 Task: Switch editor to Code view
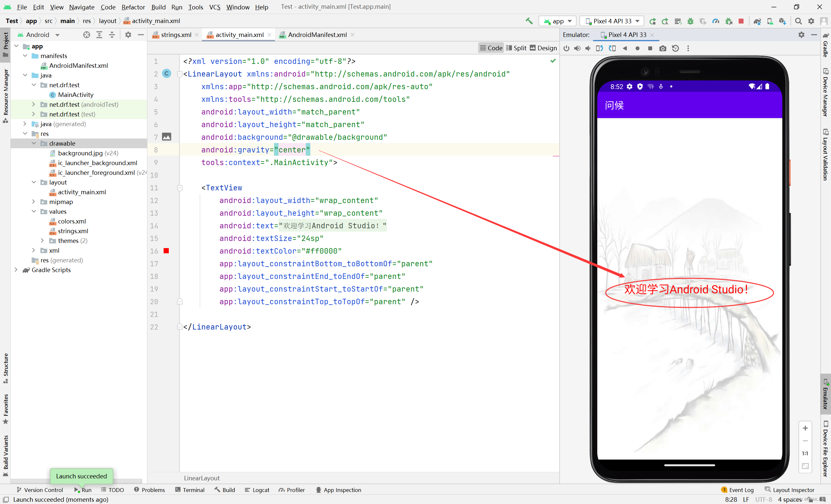pyautogui.click(x=491, y=48)
